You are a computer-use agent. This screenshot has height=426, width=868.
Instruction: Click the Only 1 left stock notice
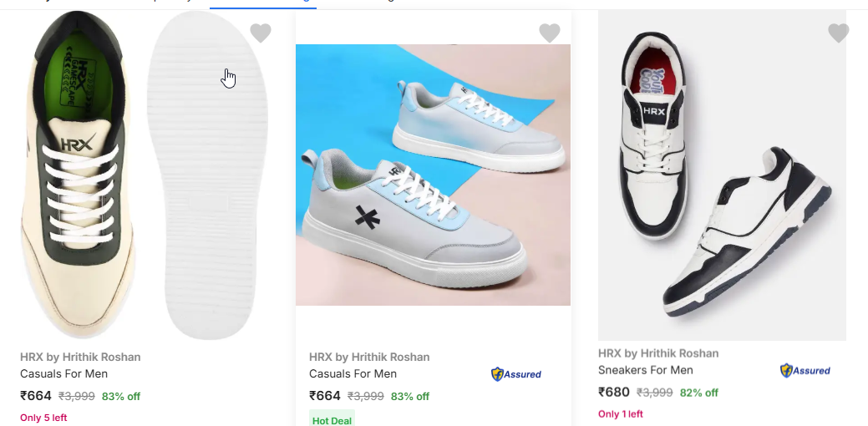(621, 413)
